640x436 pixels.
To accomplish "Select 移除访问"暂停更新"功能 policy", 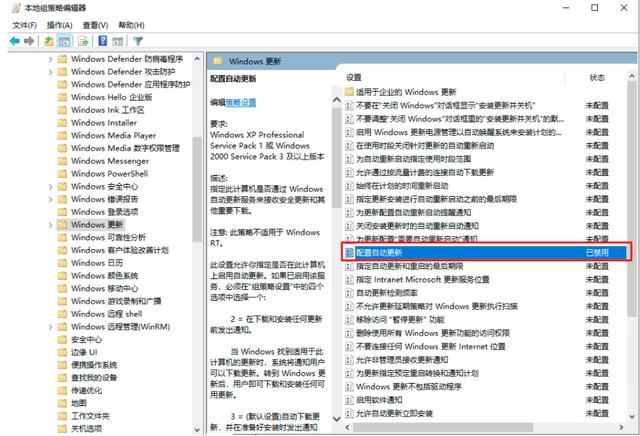I will [x=400, y=320].
